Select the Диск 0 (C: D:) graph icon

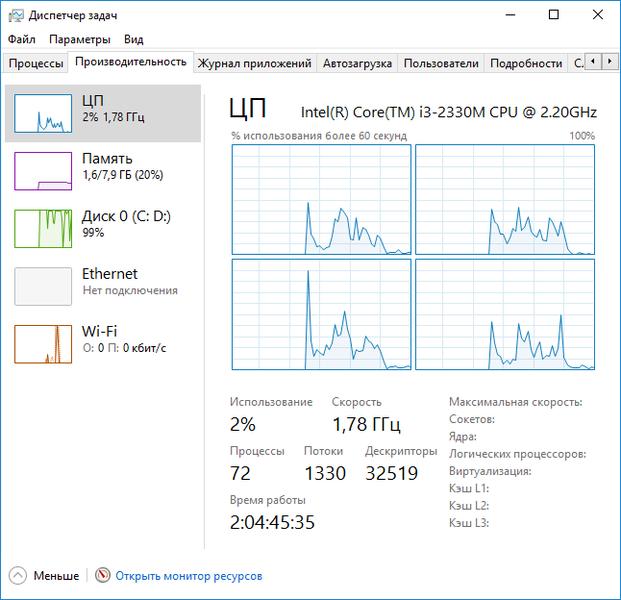[43, 229]
